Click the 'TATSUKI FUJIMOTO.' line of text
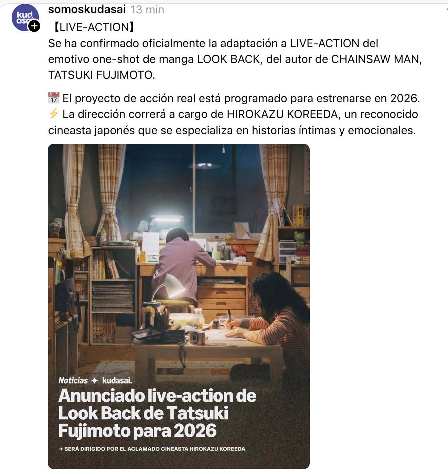The height and width of the screenshot is (476, 448). click(x=102, y=75)
